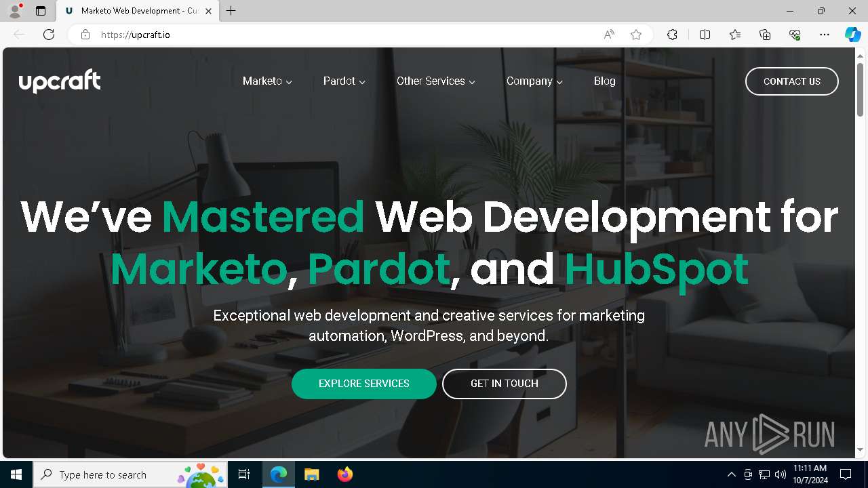Open the volume speaker icon

click(780, 474)
